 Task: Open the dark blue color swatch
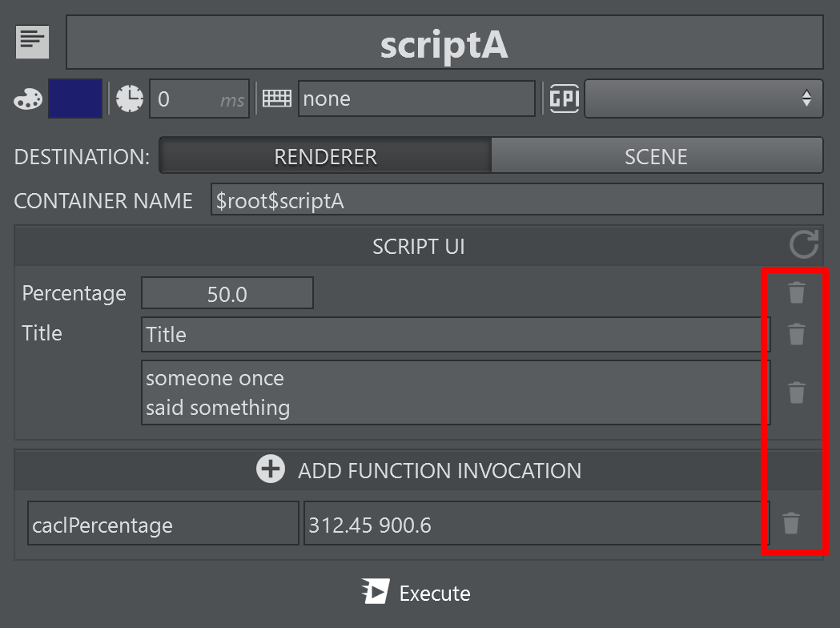(75, 99)
